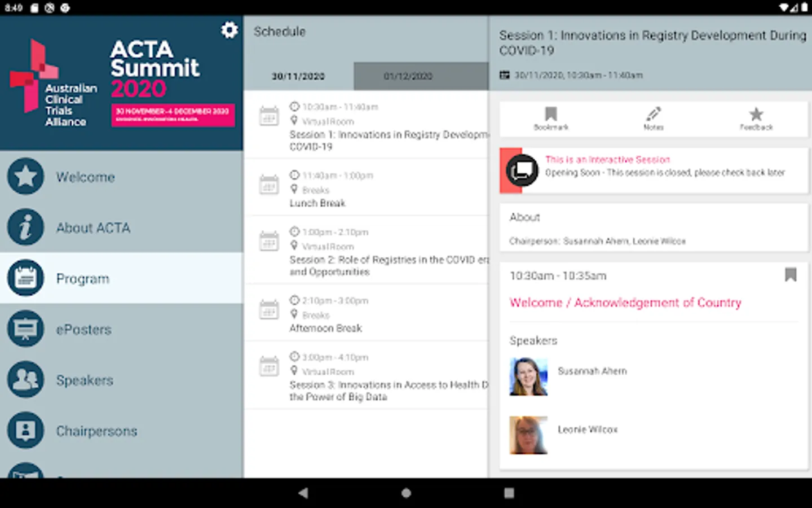The width and height of the screenshot is (812, 508).
Task: Tap the 11:40am - 1:00pm time text
Action: [x=338, y=176]
